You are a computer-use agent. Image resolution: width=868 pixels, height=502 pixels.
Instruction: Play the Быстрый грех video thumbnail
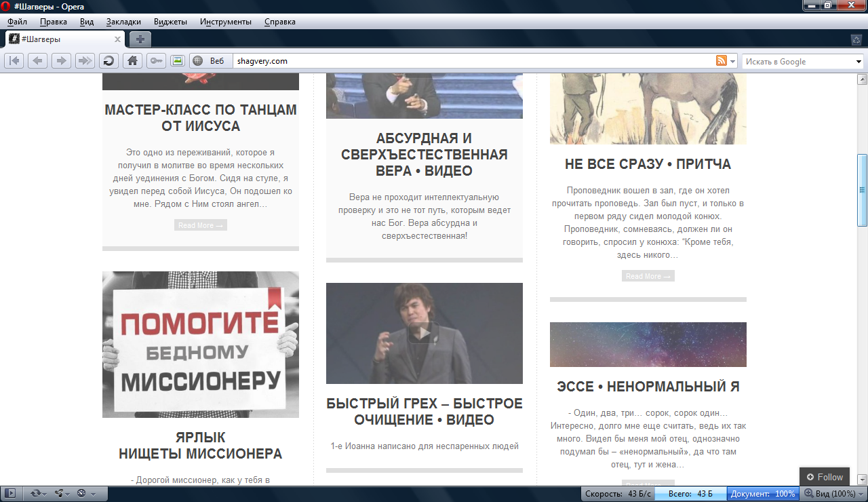(x=424, y=333)
